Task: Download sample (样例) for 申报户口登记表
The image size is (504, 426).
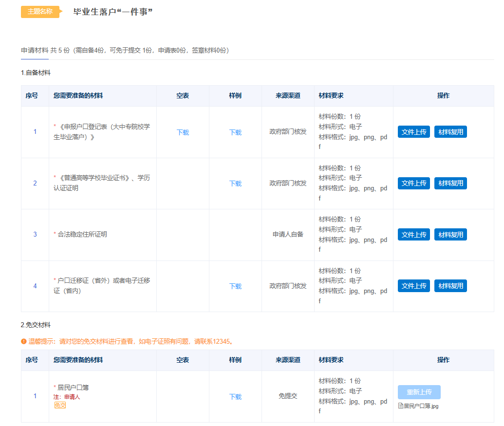Action: tap(235, 132)
